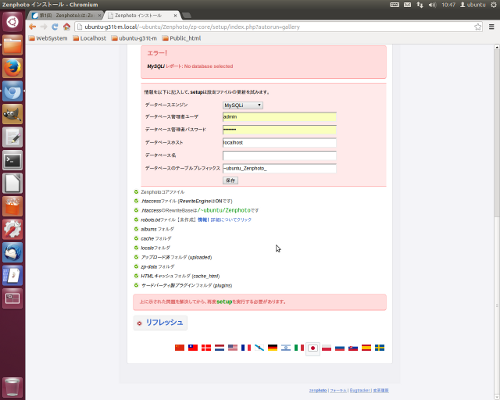Viewport: 500px width, 400px height.
Task: Select the Russia flag language
Action: pyautogui.click(x=340, y=348)
